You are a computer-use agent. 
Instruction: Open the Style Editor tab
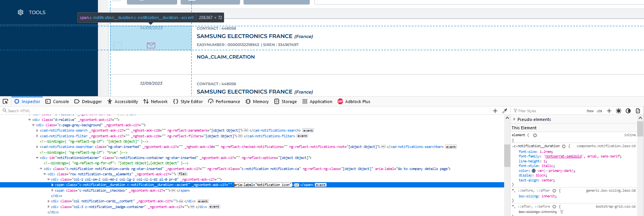(x=188, y=102)
